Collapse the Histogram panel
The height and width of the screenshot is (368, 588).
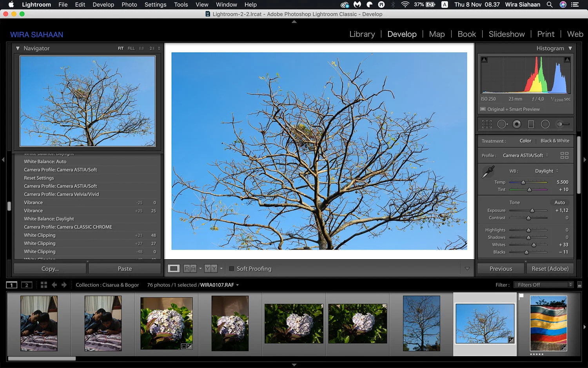pos(570,48)
